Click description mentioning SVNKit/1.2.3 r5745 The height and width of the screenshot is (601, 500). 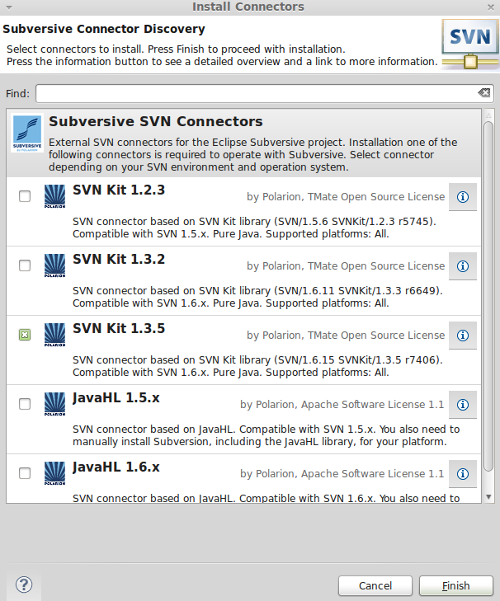[254, 228]
